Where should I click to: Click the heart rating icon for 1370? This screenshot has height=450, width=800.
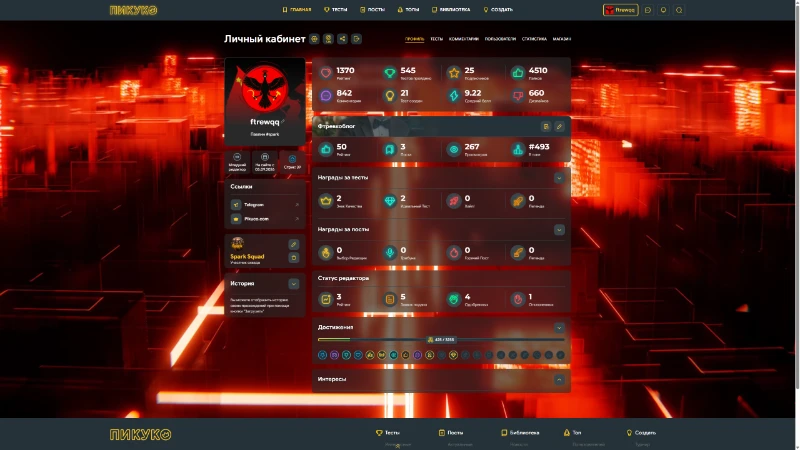pos(326,73)
